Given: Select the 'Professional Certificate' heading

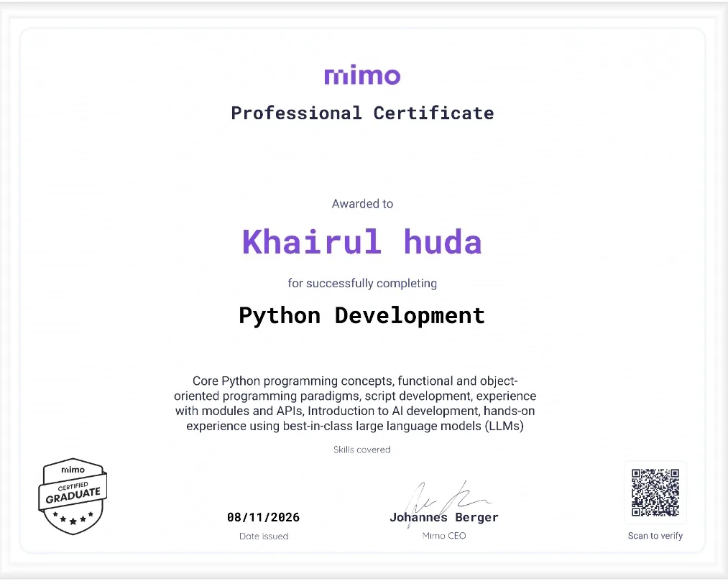Looking at the screenshot, I should [x=363, y=113].
